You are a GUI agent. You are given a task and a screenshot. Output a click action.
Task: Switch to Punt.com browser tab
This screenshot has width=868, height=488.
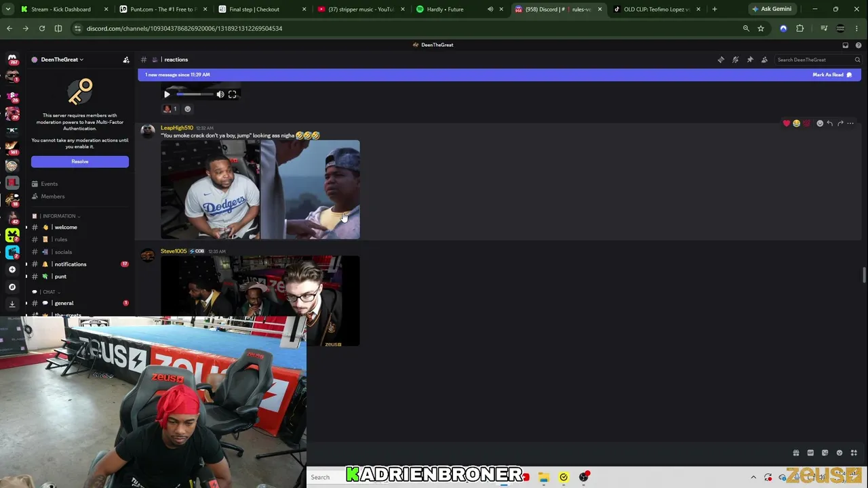click(x=163, y=9)
